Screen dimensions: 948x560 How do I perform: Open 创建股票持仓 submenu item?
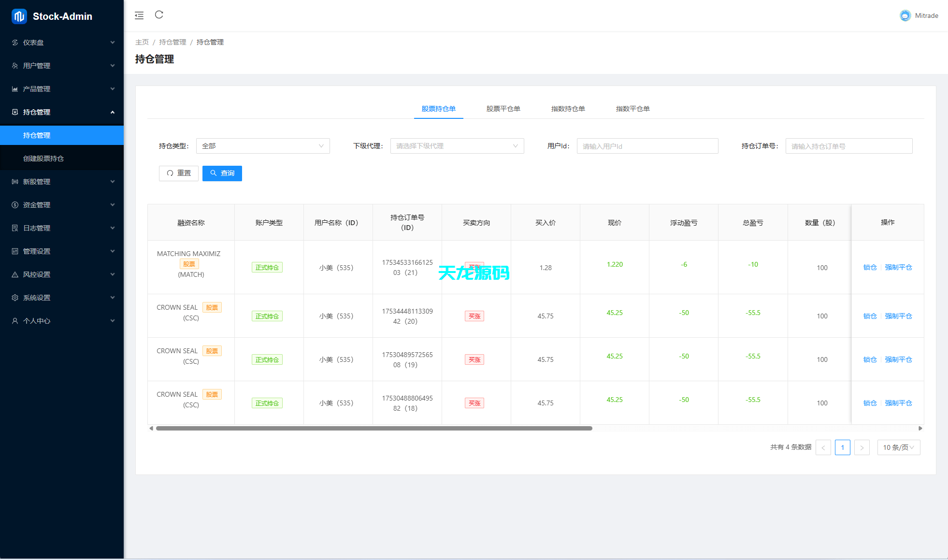click(43, 158)
